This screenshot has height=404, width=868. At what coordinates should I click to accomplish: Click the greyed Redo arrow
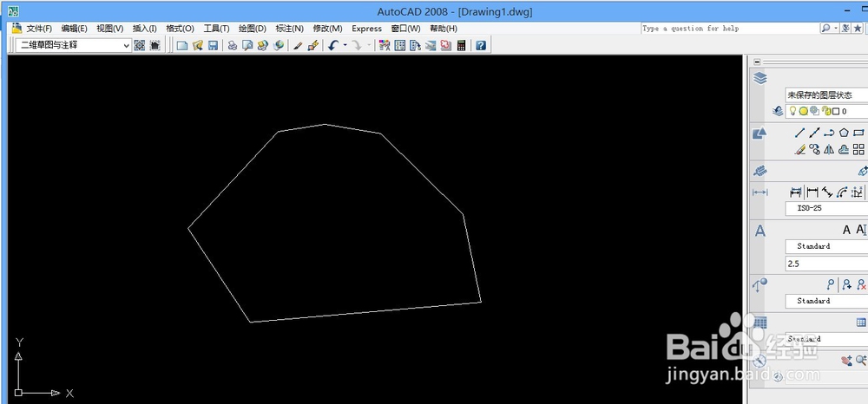tap(357, 45)
